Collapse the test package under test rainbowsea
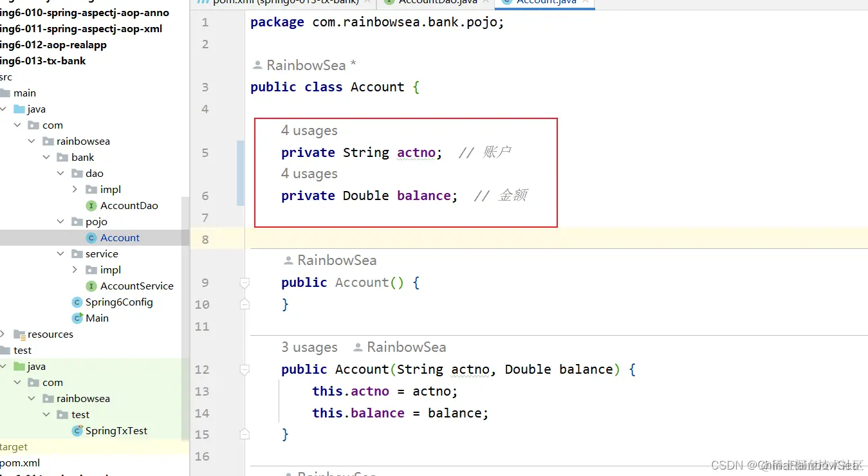Screen dimensions: 868x476 46,415
